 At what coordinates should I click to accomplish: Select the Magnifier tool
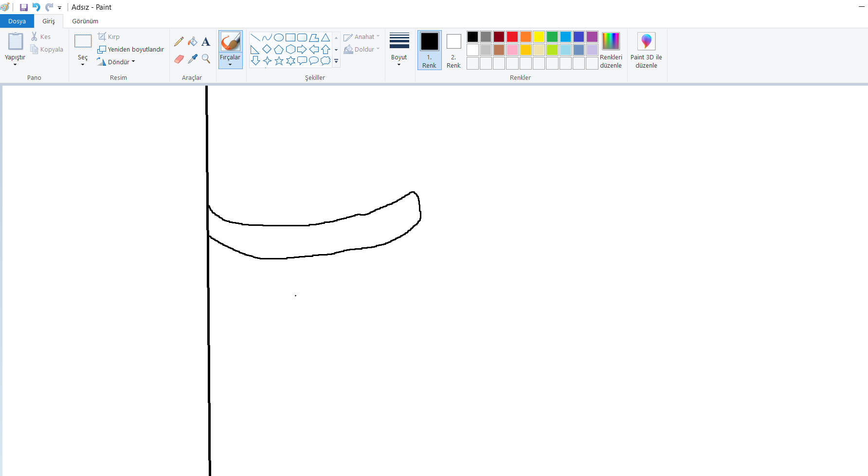[x=206, y=58]
